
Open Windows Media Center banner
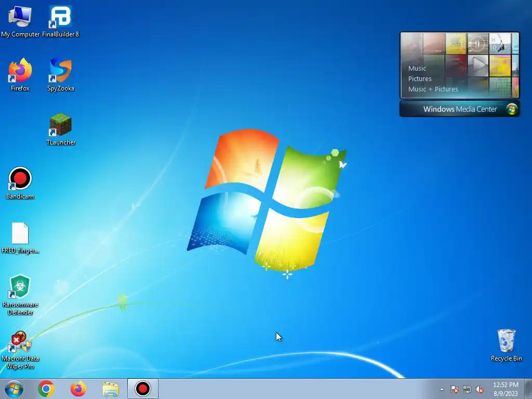(460, 109)
